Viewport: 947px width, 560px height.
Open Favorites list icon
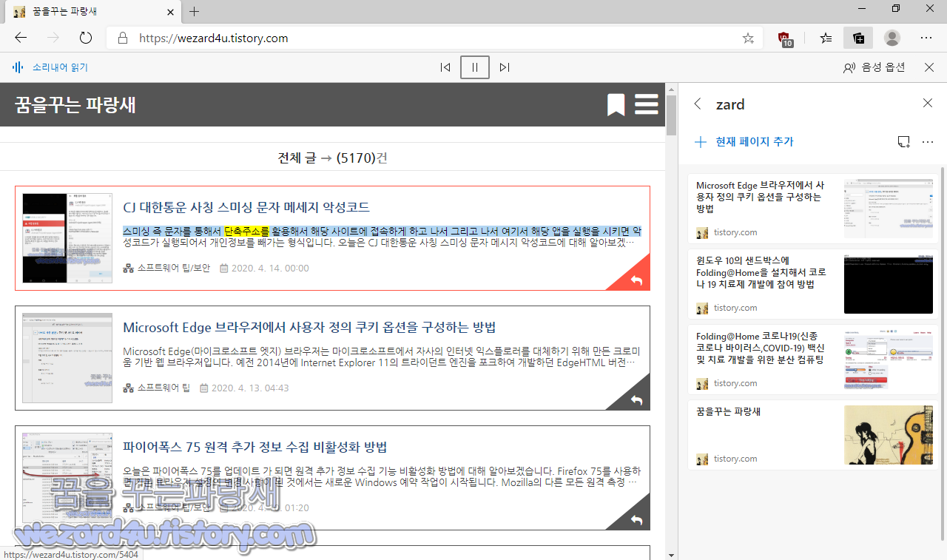pyautogui.click(x=826, y=38)
